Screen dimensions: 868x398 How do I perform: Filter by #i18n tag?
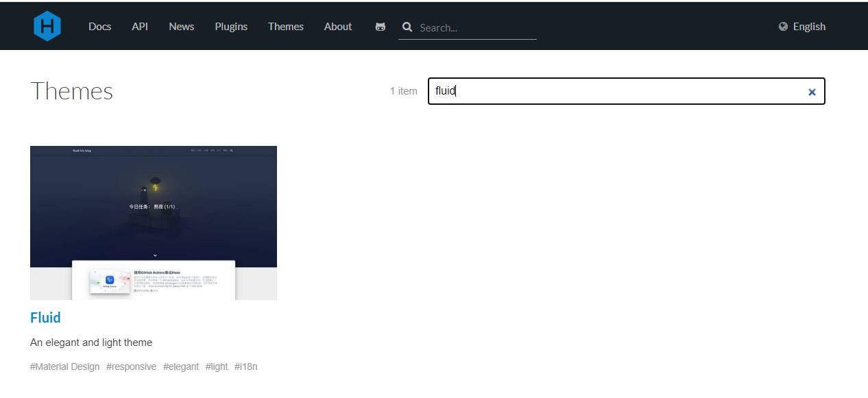pyautogui.click(x=246, y=366)
